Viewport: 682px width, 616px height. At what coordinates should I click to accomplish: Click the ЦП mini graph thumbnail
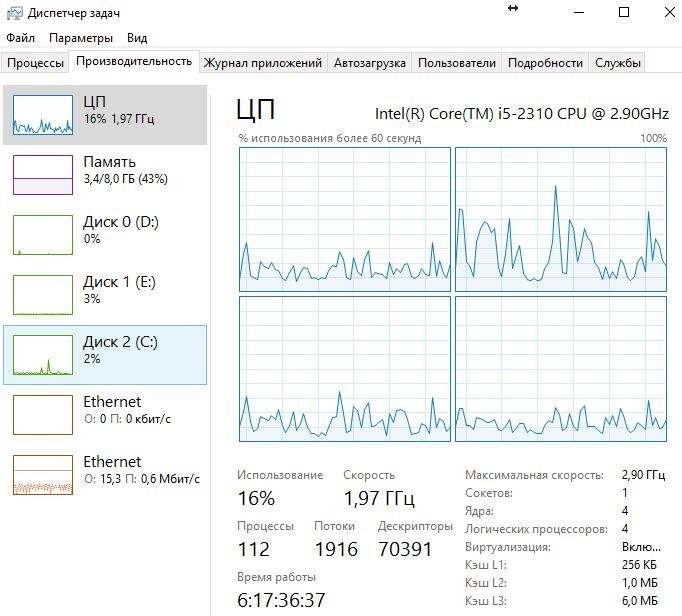point(43,115)
